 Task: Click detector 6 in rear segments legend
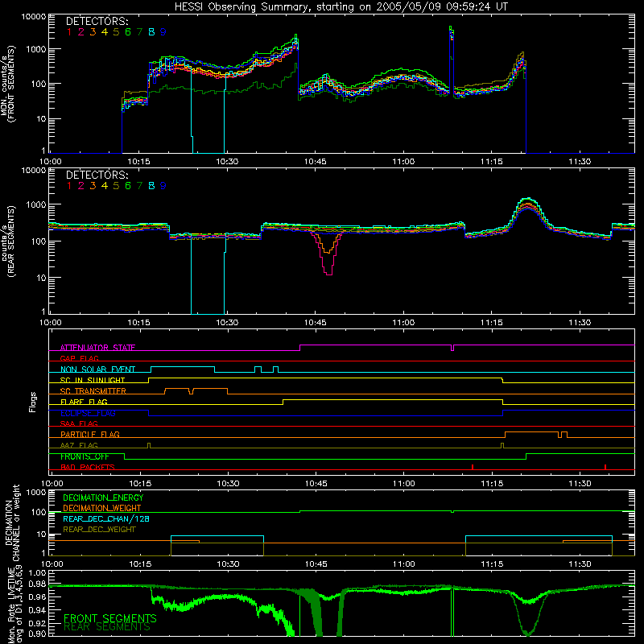pyautogui.click(x=128, y=186)
